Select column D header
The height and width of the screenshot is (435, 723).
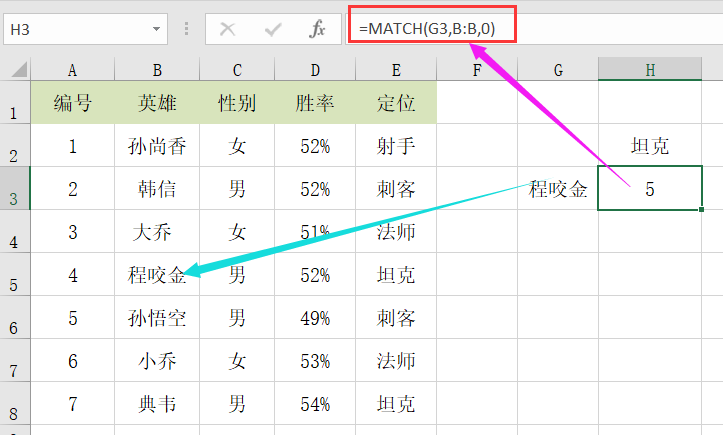coord(315,70)
